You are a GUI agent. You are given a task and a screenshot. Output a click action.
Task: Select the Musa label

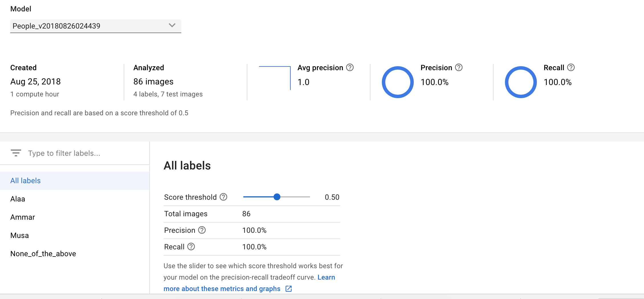[19, 235]
